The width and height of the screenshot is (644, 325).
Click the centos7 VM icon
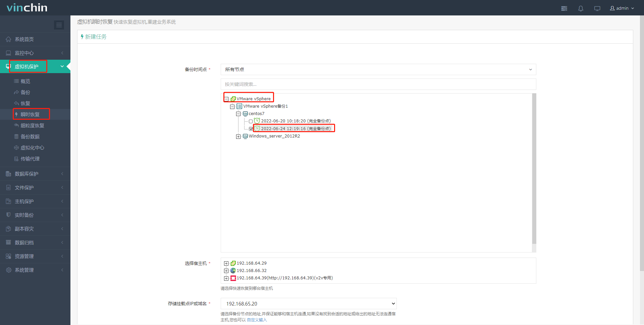(245, 114)
